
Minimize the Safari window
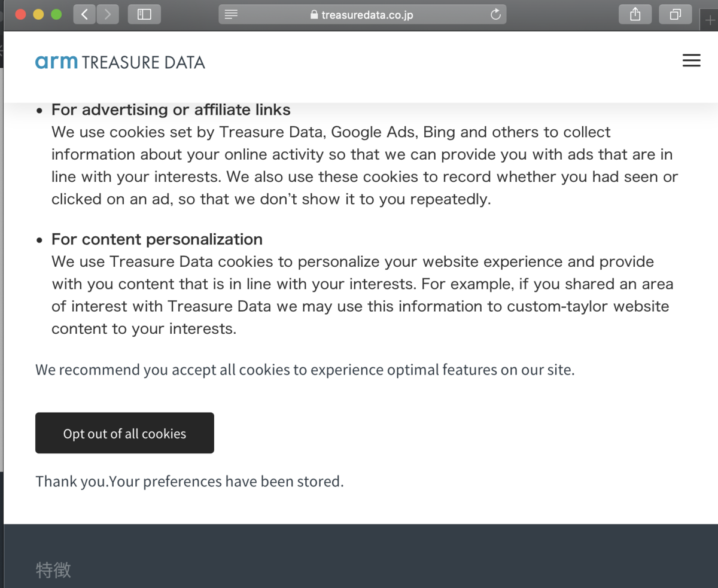point(38,14)
